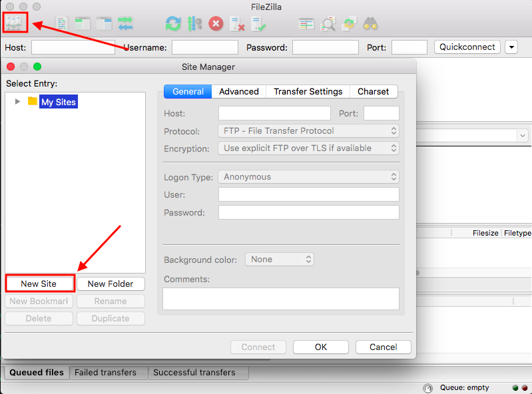Viewport: 532px width, 394px height.
Task: Click the My Sites folder icon
Action: tap(33, 101)
